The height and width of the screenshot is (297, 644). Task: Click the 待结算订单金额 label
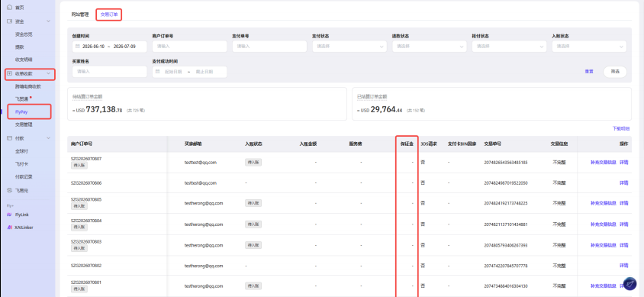(88, 97)
